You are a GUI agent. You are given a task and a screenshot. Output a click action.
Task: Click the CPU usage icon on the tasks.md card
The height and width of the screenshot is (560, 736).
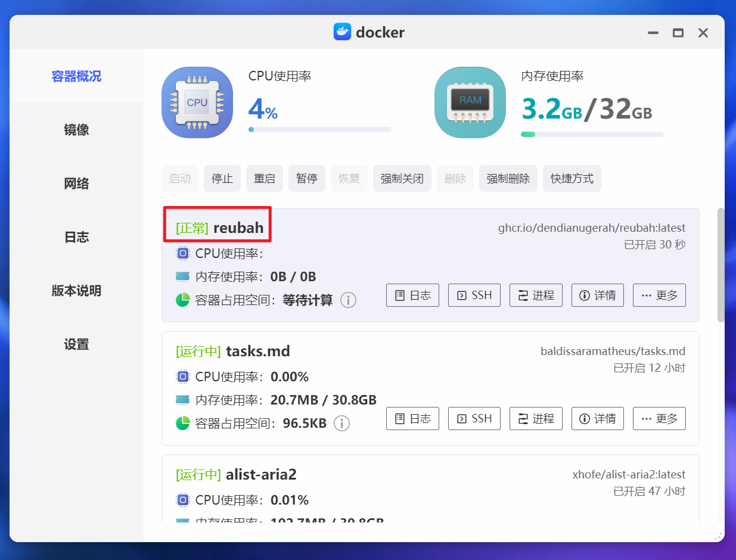tap(182, 376)
